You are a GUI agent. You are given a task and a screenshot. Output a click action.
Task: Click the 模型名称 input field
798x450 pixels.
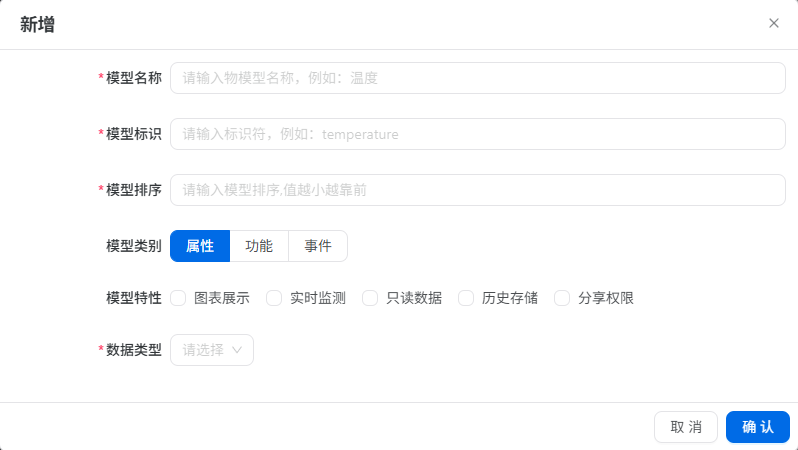coord(477,78)
